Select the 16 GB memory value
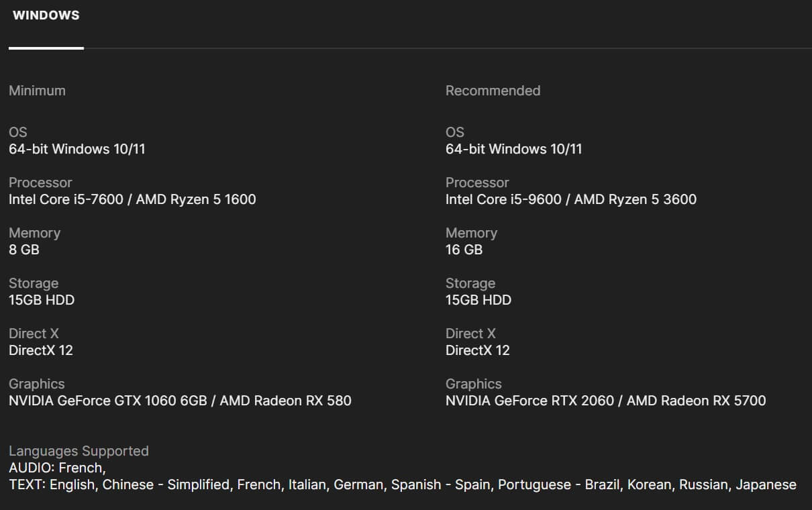Screen dimensions: 812x510 pyautogui.click(x=464, y=250)
